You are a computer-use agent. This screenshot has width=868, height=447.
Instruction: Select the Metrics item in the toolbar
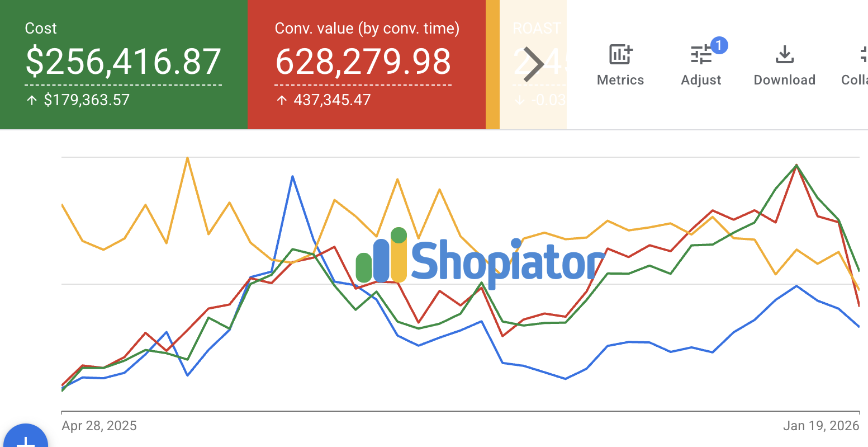620,80
